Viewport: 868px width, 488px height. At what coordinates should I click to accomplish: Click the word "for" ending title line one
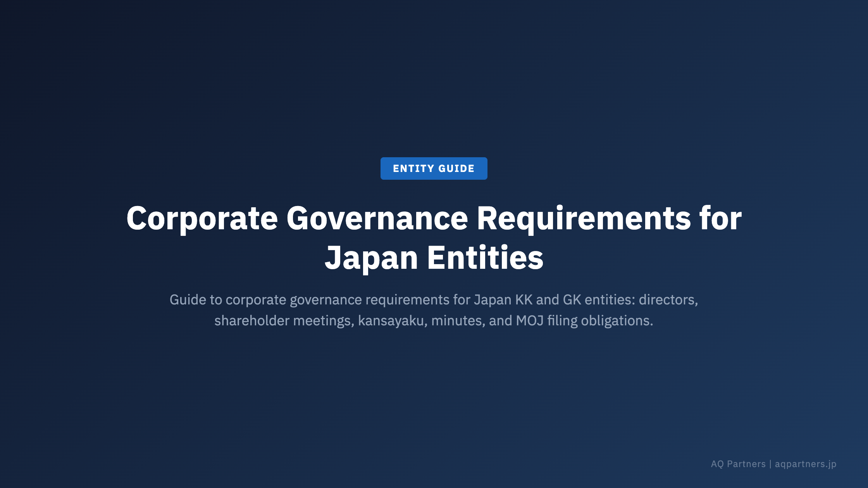(720, 219)
